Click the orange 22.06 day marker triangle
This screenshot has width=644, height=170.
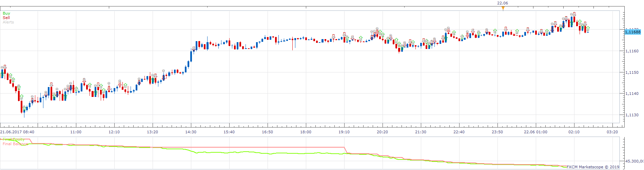click(503, 8)
